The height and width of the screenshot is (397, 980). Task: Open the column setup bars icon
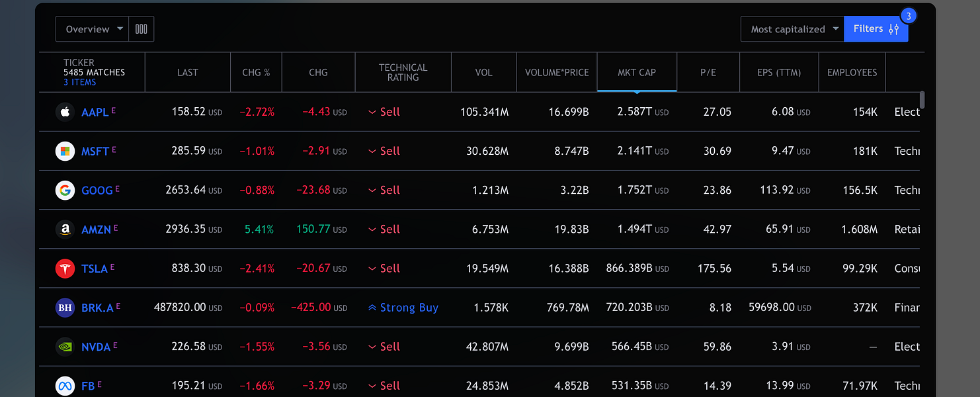click(141, 29)
